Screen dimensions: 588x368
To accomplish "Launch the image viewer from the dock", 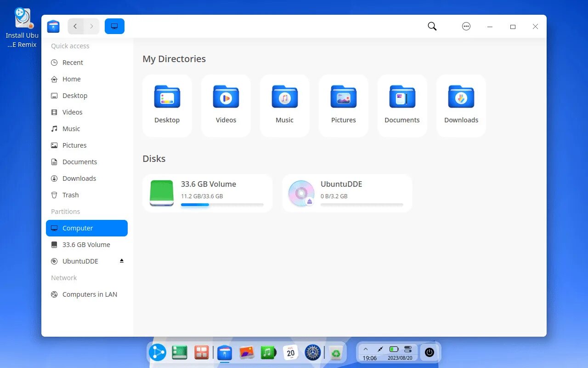I will pyautogui.click(x=247, y=353).
